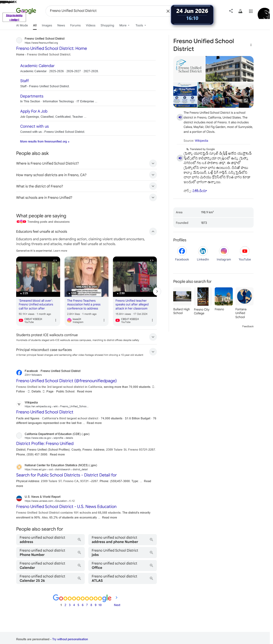This screenshot has height=644, width=273.
Task: Open options for 'Smeared blood all over' video
Action: (56, 320)
